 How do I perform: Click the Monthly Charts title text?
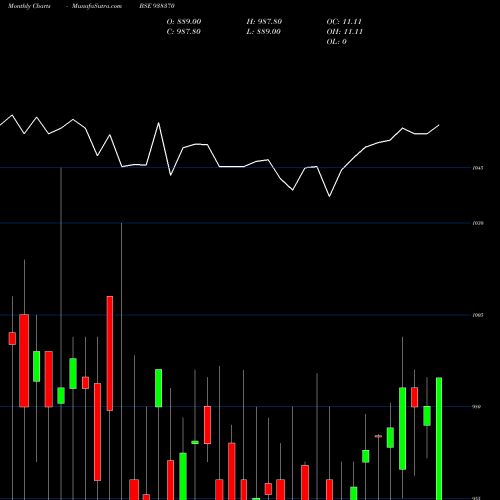29,6
